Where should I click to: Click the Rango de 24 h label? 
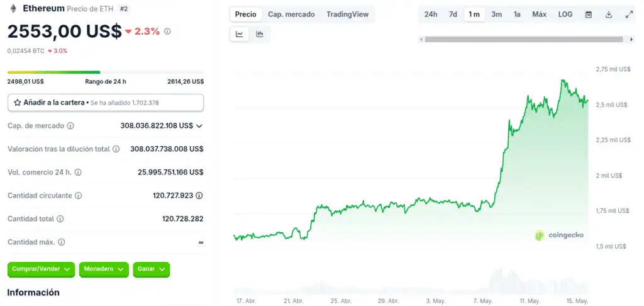coord(106,81)
